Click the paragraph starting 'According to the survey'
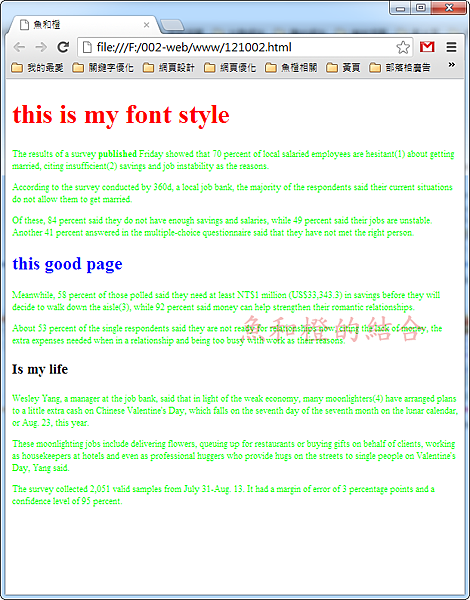Image resolution: width=470 pixels, height=600 pixels. click(x=232, y=193)
